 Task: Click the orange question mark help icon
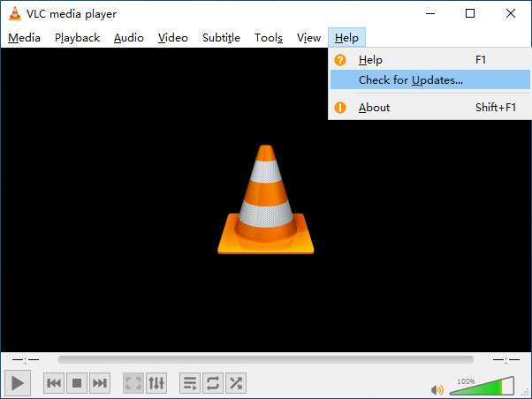[x=340, y=60]
